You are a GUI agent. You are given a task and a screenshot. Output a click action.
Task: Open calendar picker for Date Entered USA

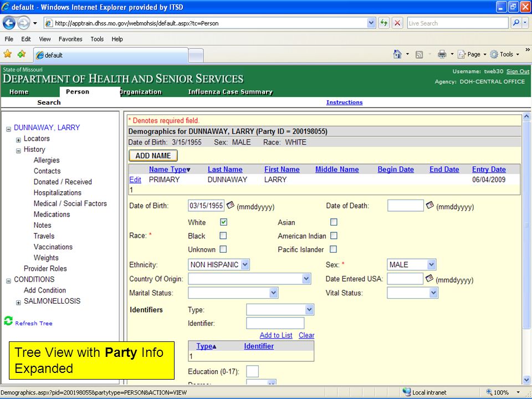(429, 278)
